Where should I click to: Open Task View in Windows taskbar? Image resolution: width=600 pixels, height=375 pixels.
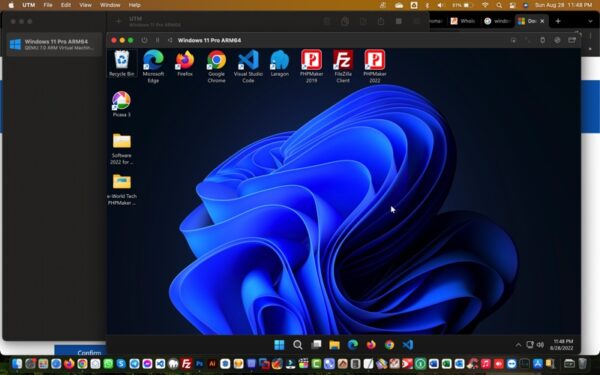pyautogui.click(x=316, y=345)
